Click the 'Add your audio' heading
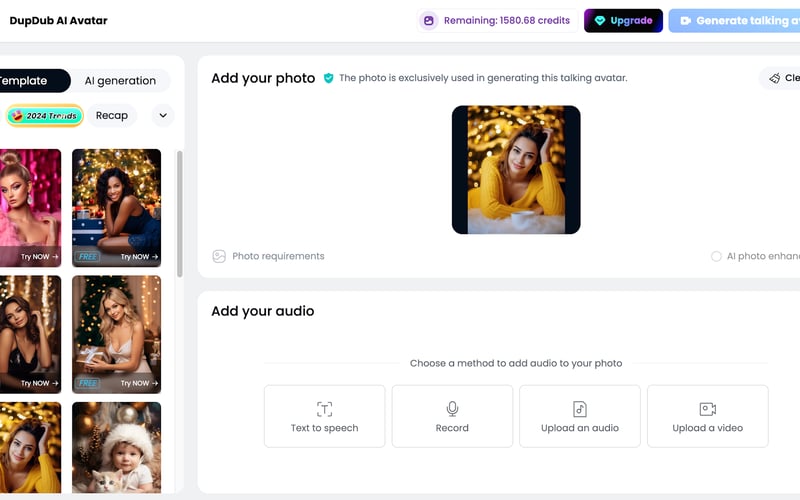This screenshot has width=800, height=500. [x=263, y=311]
